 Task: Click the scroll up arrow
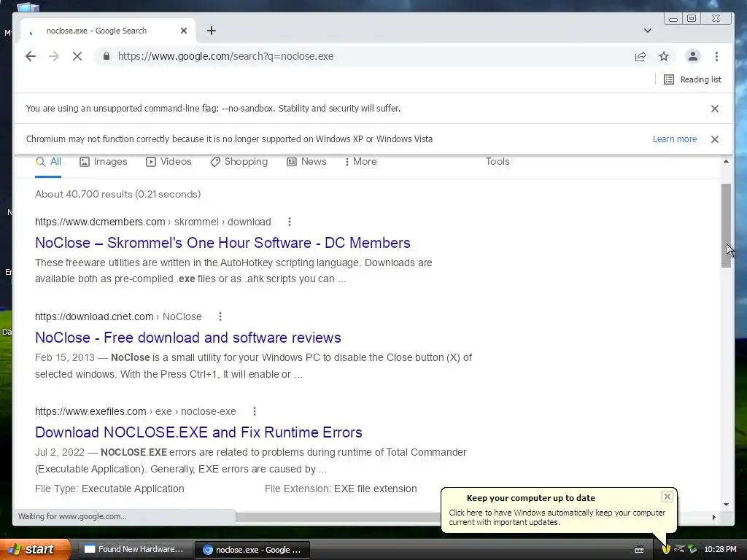pos(726,162)
